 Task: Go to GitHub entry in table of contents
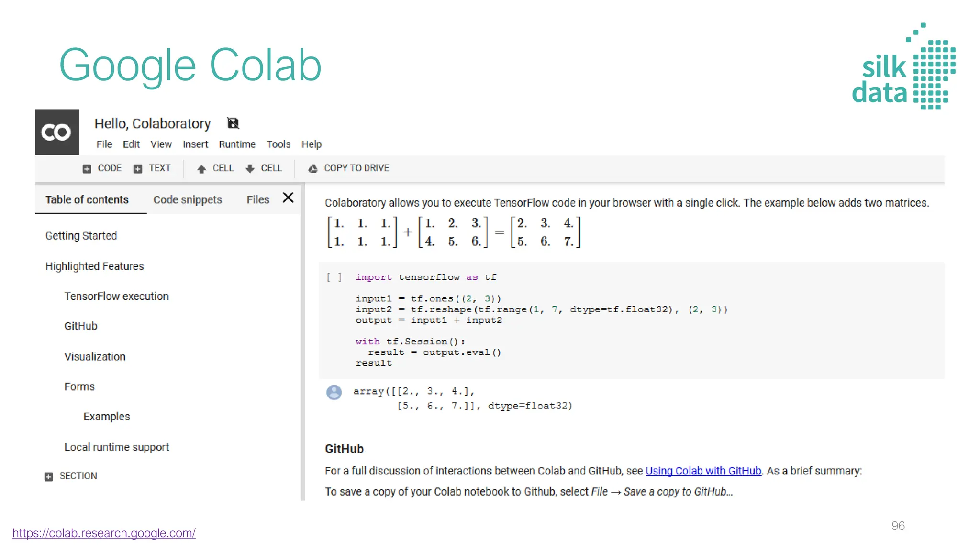click(81, 326)
